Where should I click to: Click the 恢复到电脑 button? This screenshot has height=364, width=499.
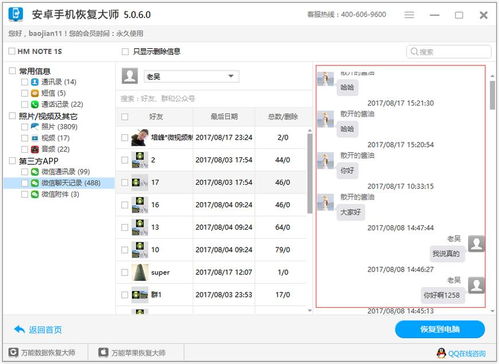coord(440,329)
